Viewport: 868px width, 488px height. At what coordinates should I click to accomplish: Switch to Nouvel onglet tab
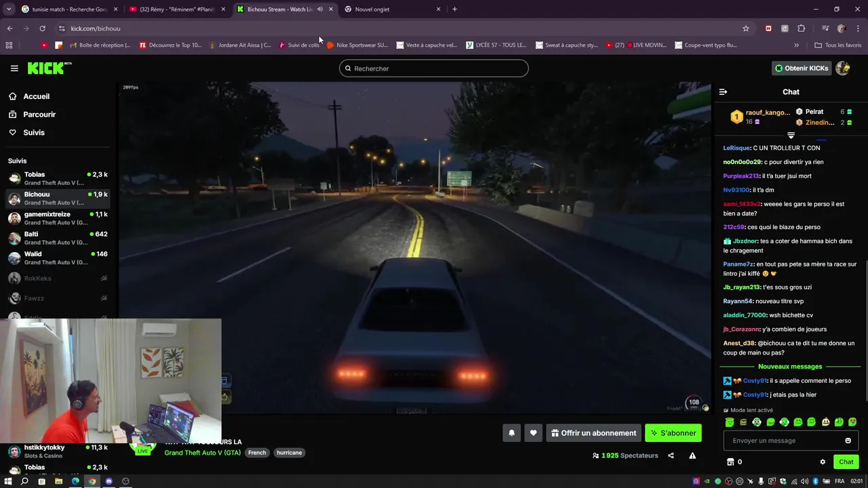[x=392, y=9]
